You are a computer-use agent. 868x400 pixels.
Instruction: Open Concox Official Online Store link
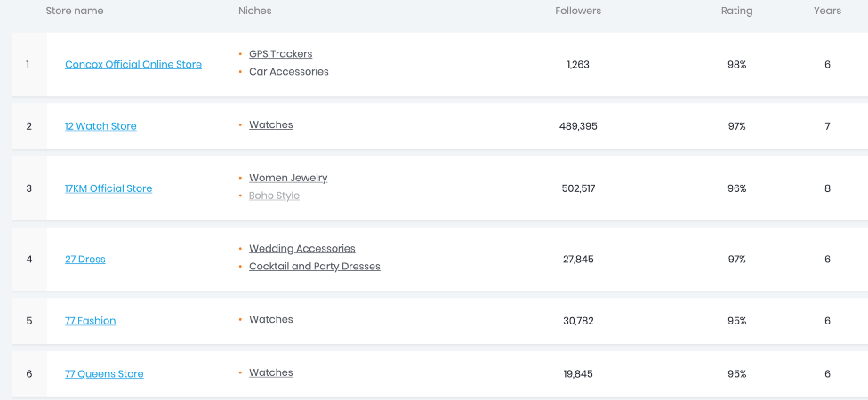pyautogui.click(x=133, y=65)
